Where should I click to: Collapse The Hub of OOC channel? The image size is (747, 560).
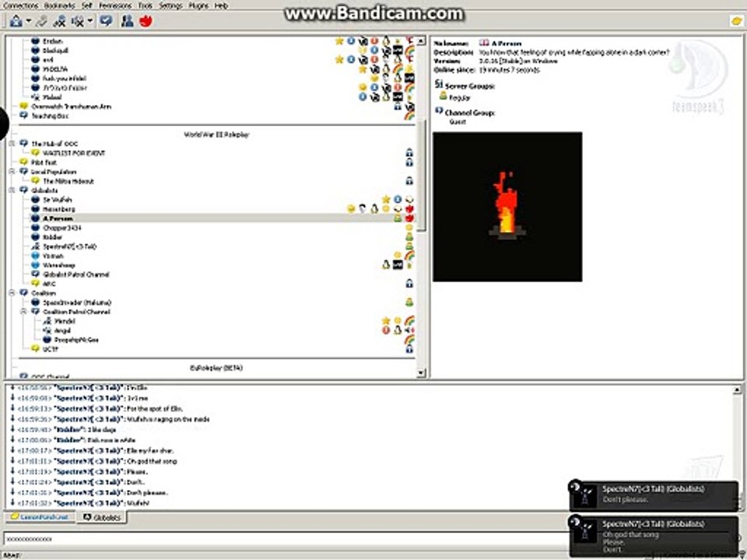point(12,143)
